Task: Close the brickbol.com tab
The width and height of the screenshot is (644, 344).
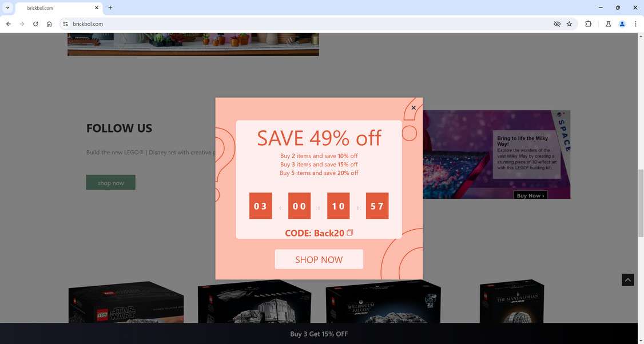Action: coord(97,8)
